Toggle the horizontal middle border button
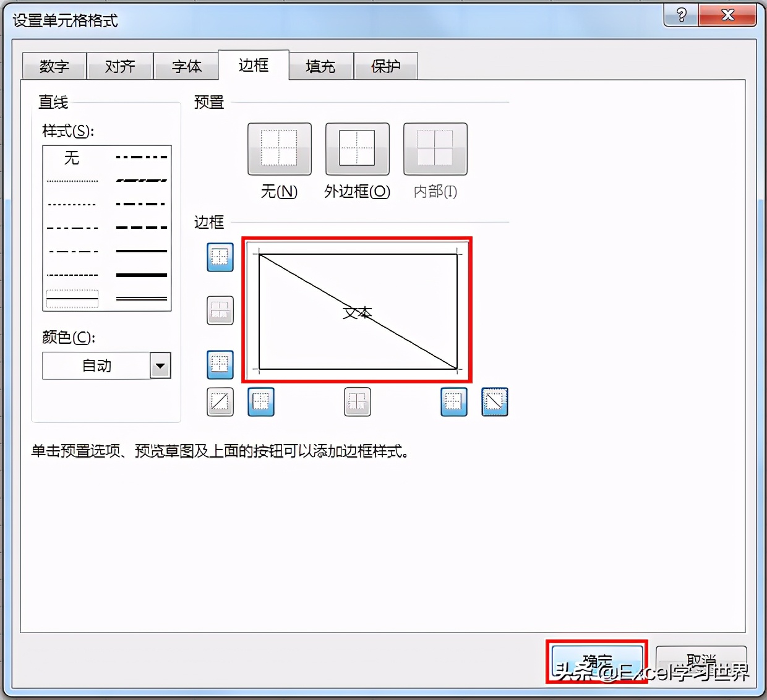The image size is (767, 700). coord(220,310)
